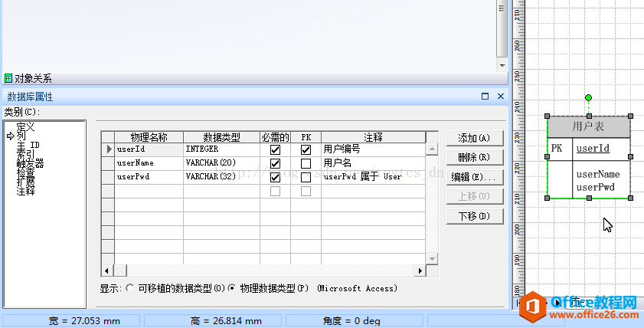Click userPwd in the entity shape

[596, 188]
